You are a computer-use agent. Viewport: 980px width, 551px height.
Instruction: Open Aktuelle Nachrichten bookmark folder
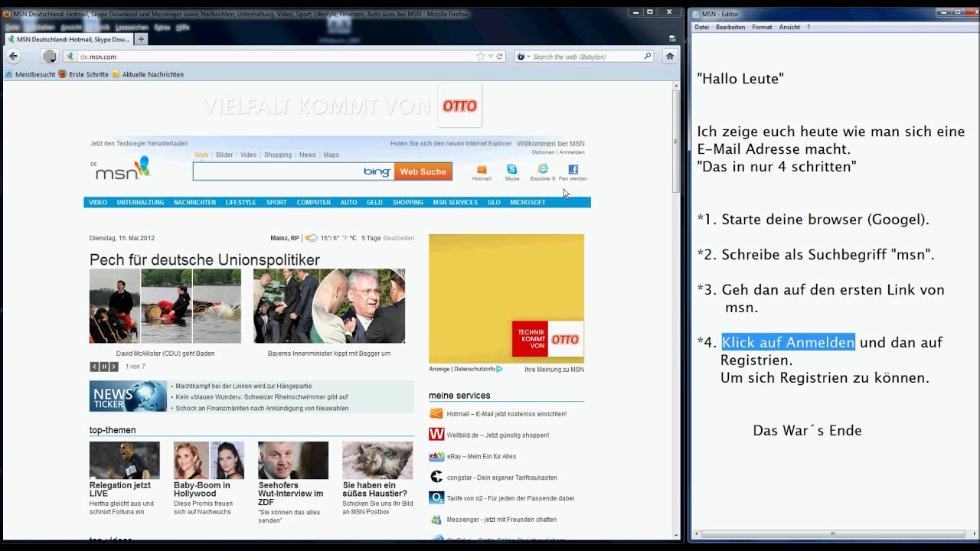pyautogui.click(x=148, y=74)
